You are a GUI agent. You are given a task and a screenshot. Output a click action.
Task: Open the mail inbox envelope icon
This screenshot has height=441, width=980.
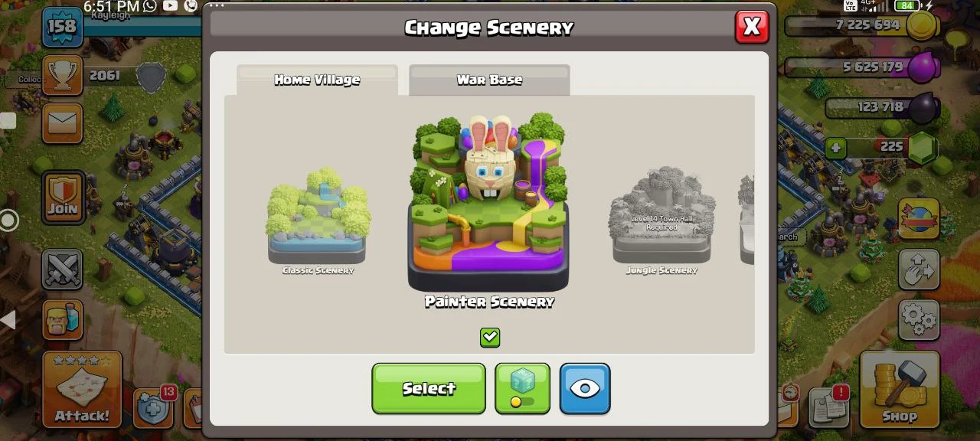[62, 122]
